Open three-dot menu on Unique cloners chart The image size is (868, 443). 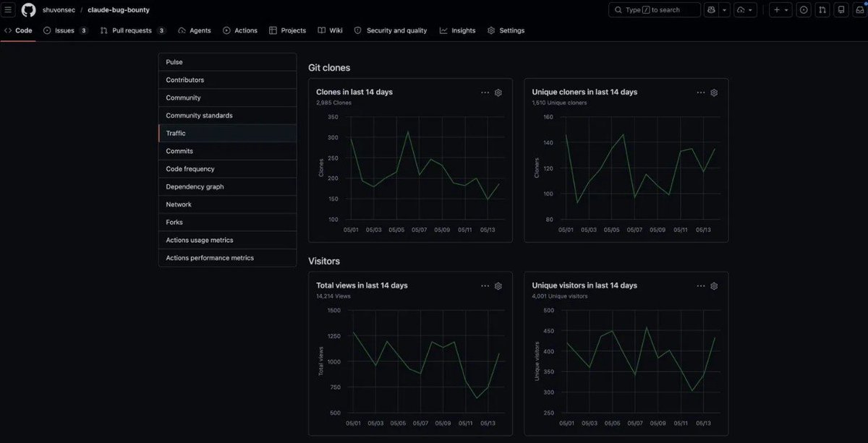pos(701,93)
